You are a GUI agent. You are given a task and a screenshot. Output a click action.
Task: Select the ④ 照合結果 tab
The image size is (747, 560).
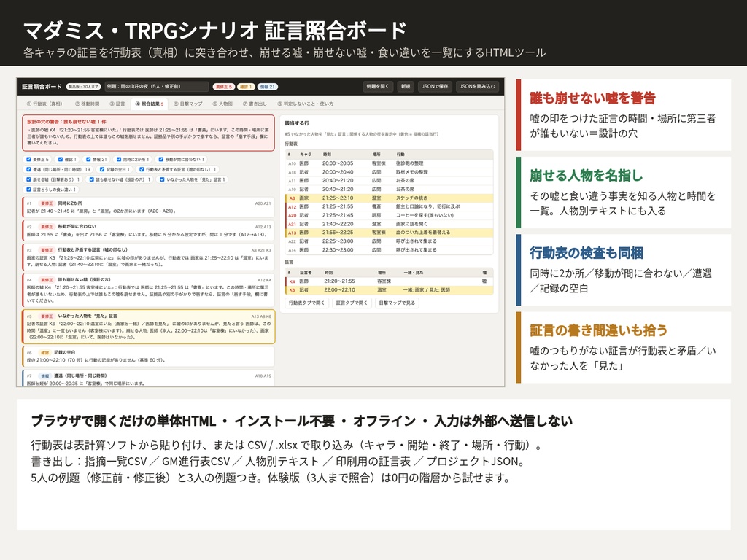pyautogui.click(x=149, y=104)
